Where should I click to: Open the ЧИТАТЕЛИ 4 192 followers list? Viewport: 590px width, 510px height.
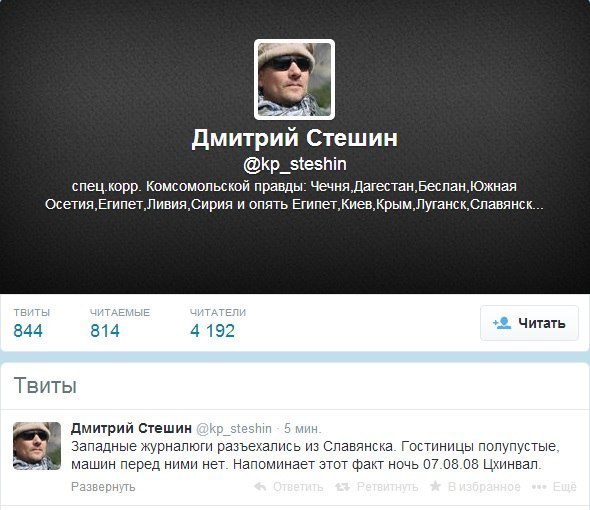point(218,324)
